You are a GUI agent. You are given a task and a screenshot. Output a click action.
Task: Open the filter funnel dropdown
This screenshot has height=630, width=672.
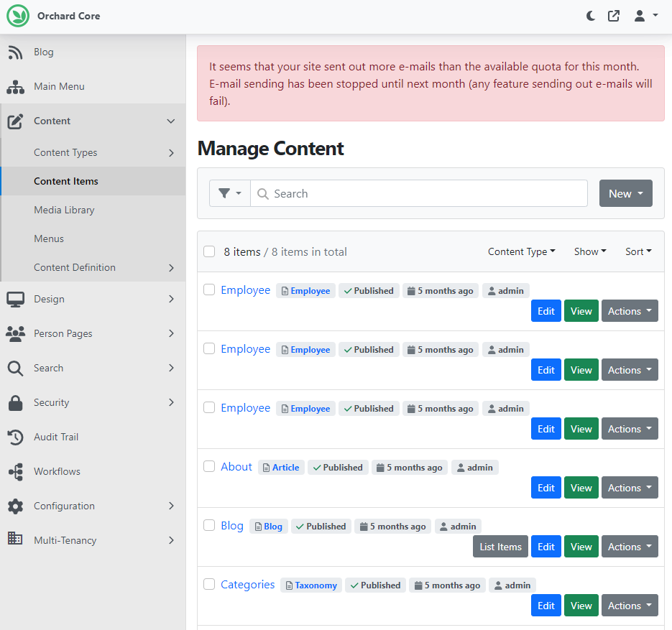tap(230, 193)
